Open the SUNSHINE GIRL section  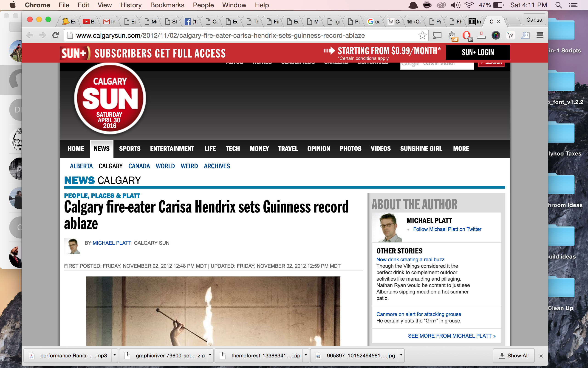tap(421, 149)
